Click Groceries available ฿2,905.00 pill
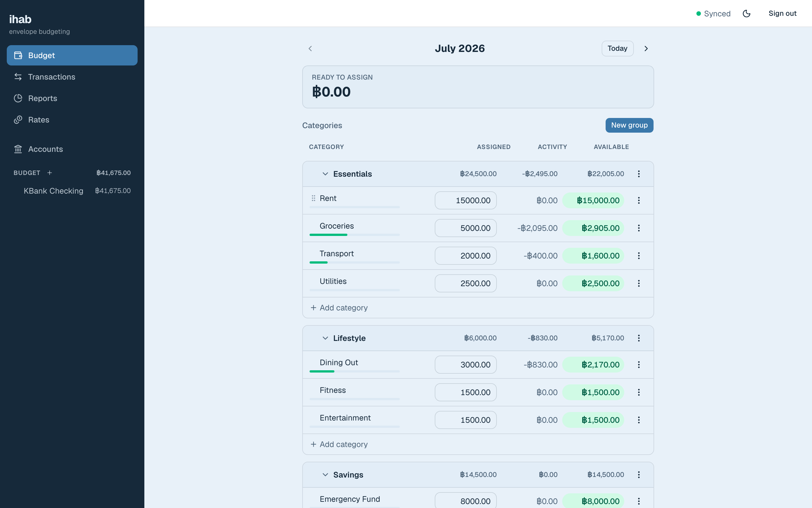812x508 pixels. pos(593,228)
